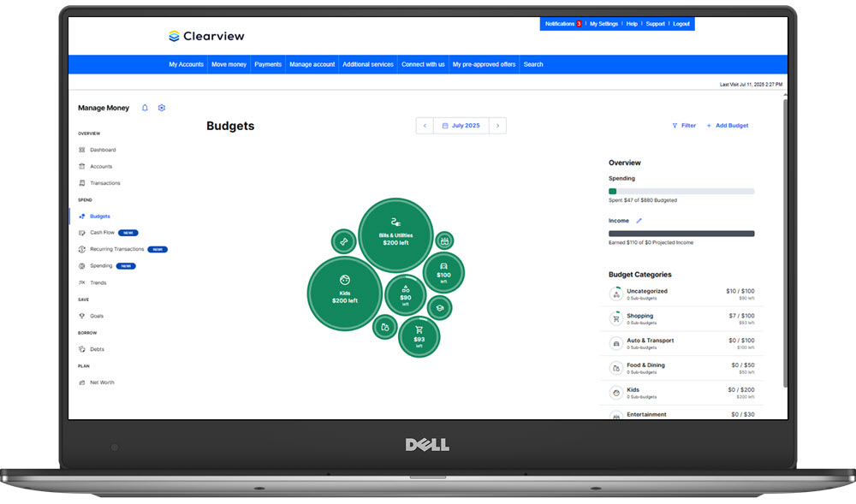The width and height of the screenshot is (856, 504).
Task: Open the July 2025 month picker
Action: coord(461,125)
